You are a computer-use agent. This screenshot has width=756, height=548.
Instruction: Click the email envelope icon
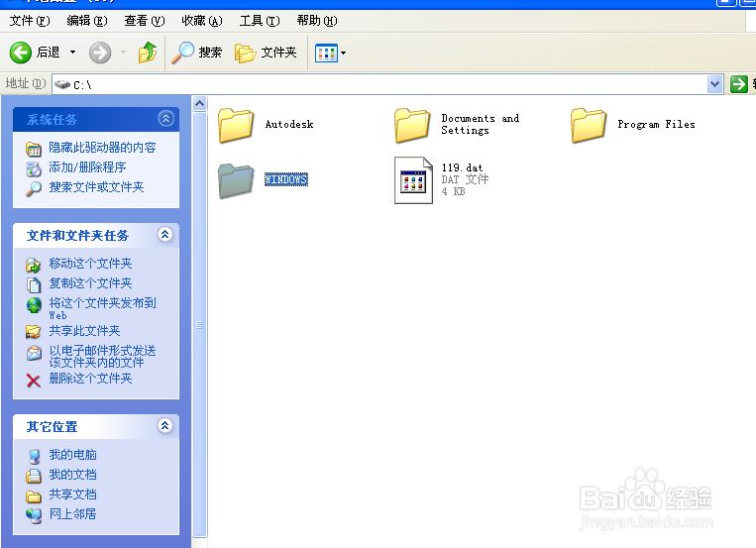(x=34, y=353)
